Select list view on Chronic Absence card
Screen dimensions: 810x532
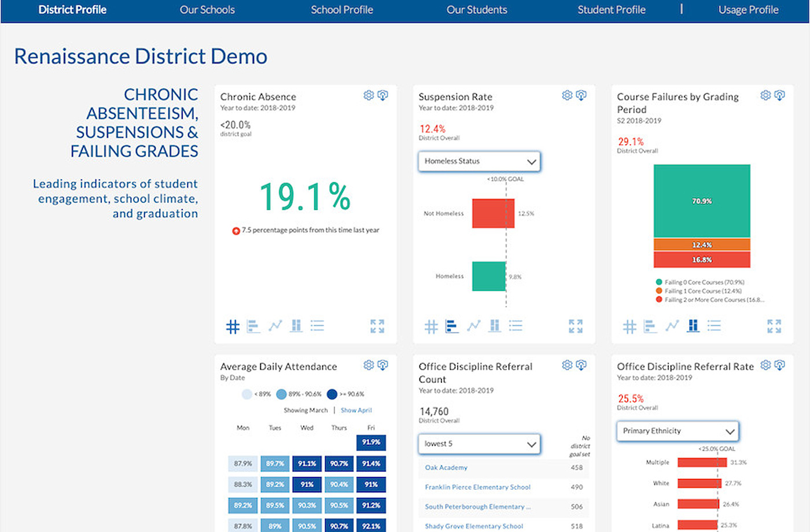tap(317, 326)
